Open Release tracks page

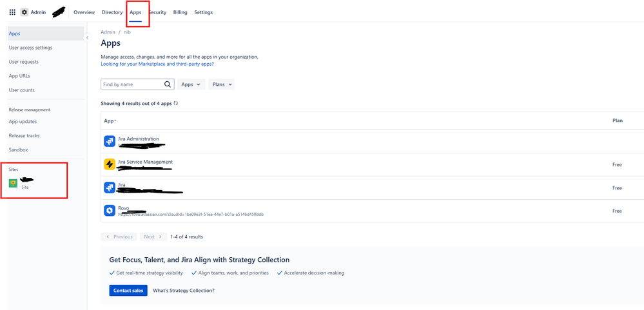point(24,135)
